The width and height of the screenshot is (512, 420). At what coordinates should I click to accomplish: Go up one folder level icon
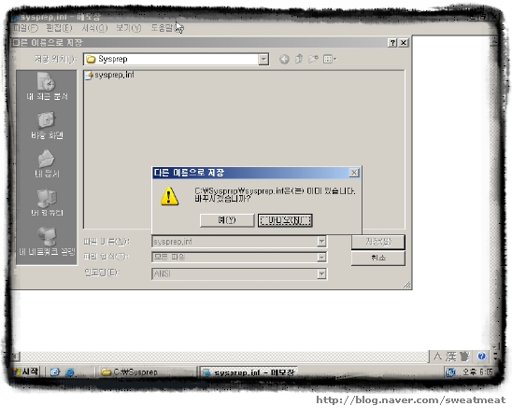tap(298, 60)
